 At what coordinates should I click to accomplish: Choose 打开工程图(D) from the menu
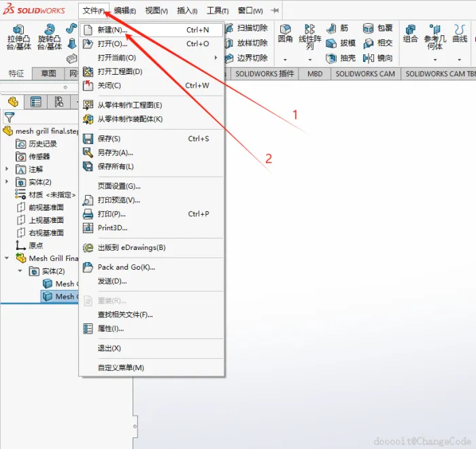tap(152, 71)
